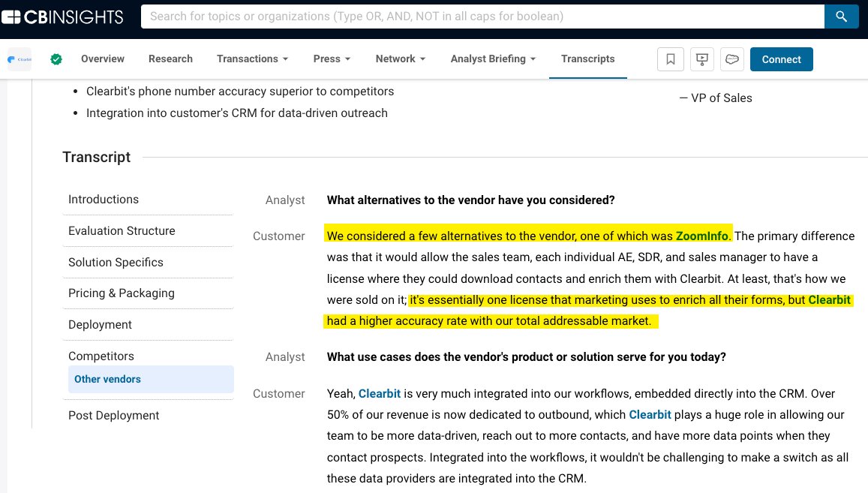The image size is (868, 493).
Task: Click the Salesforce cloud icon
Action: click(x=731, y=59)
